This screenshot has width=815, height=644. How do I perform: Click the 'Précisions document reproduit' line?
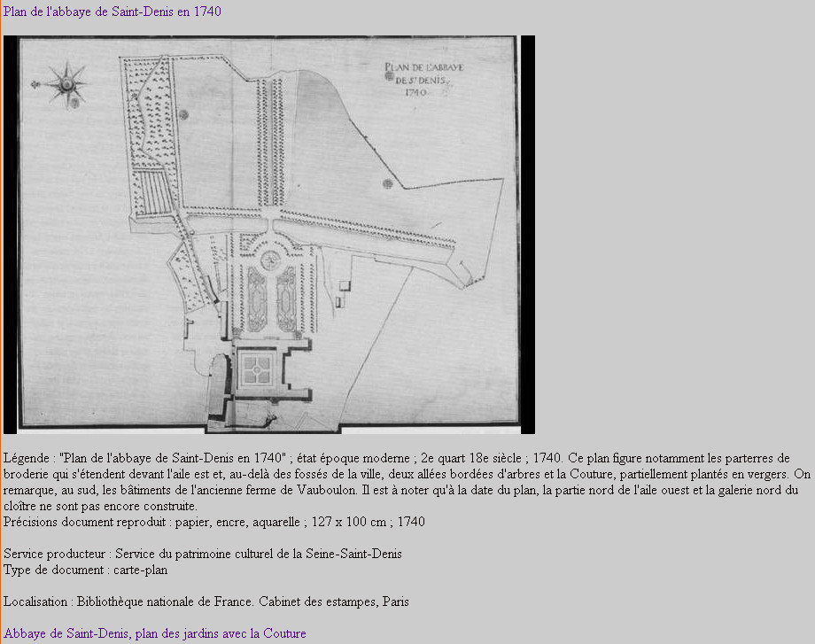213,522
